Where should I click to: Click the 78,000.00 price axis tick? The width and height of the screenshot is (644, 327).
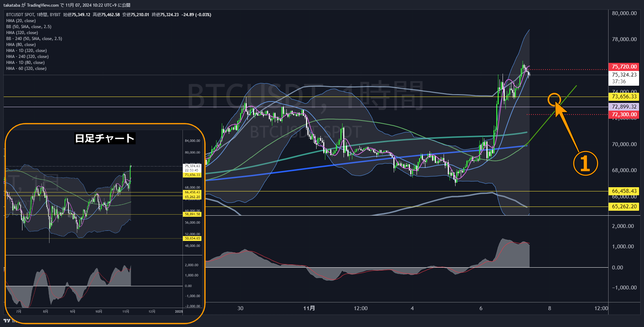tap(624, 39)
